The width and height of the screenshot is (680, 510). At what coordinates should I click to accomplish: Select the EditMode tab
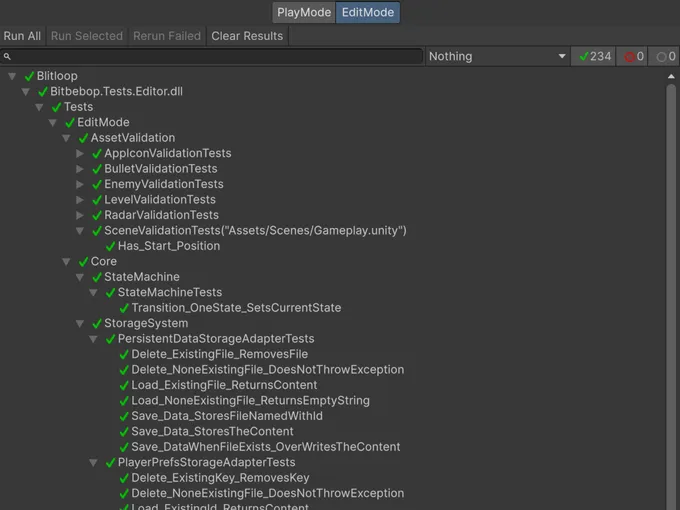[x=367, y=13]
